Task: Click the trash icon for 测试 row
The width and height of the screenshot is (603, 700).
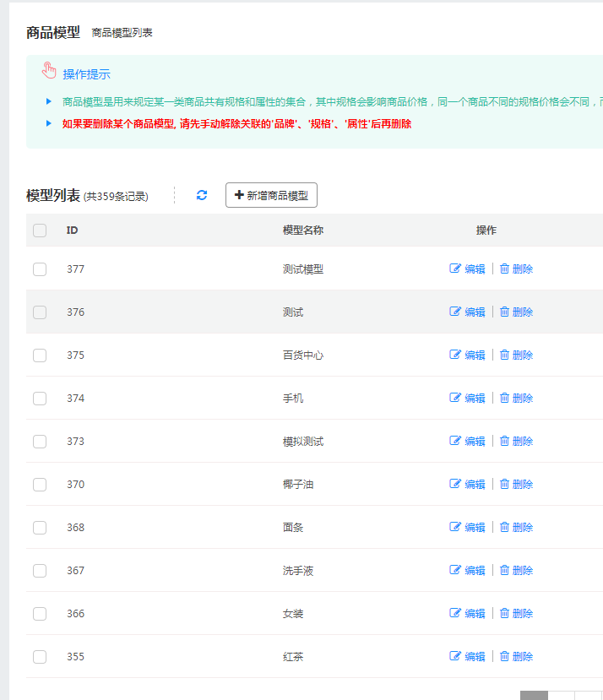Action: click(x=504, y=312)
